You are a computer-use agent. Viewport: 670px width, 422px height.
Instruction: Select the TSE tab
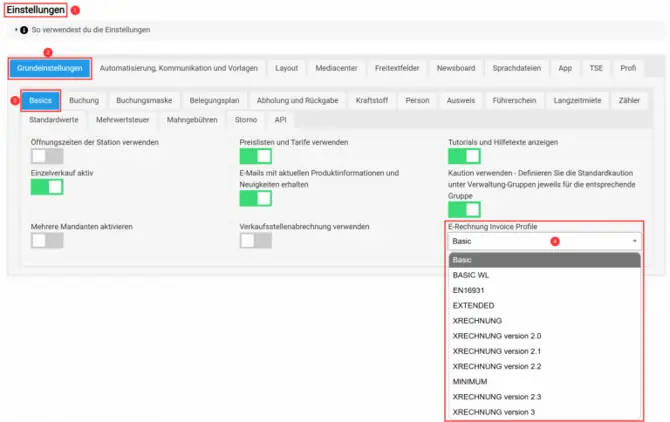click(x=596, y=68)
